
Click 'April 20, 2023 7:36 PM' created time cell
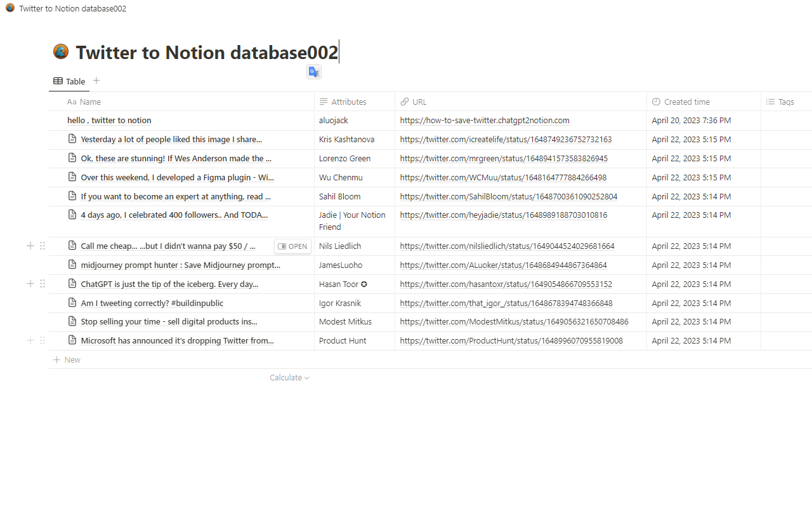click(x=704, y=120)
